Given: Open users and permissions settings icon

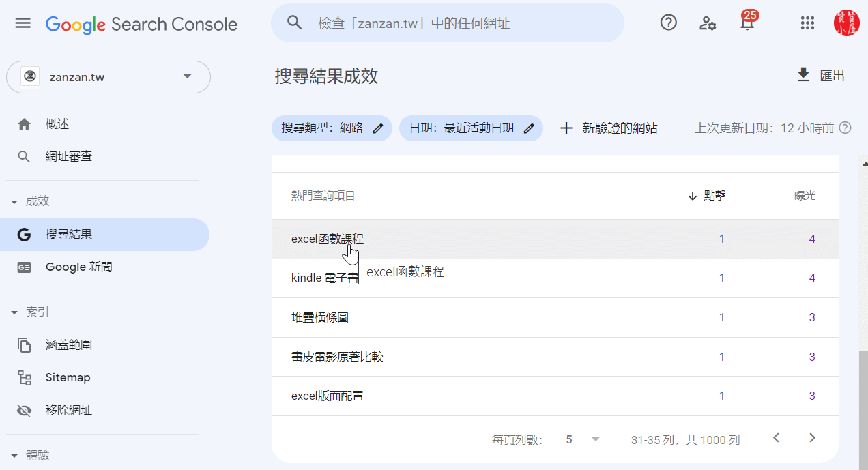Looking at the screenshot, I should (708, 23).
